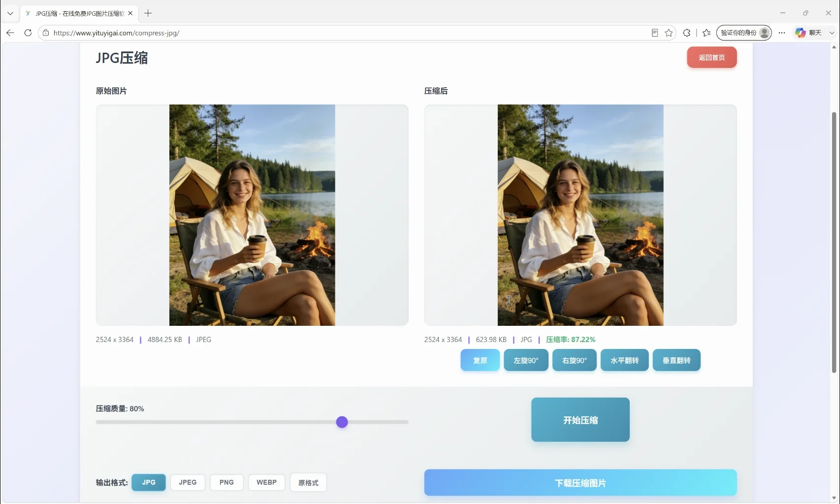Screen dimensions: 840x504
Task: Switch to the JPG压缩 browser tab
Action: point(79,13)
